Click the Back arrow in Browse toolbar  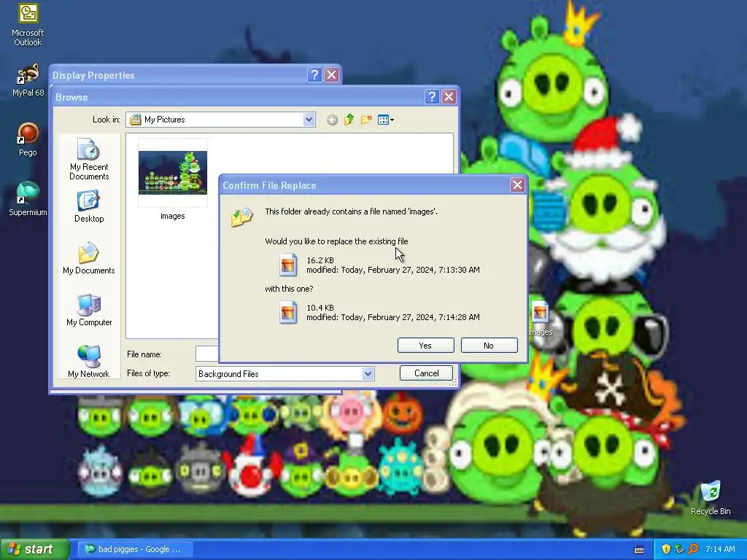coord(332,120)
